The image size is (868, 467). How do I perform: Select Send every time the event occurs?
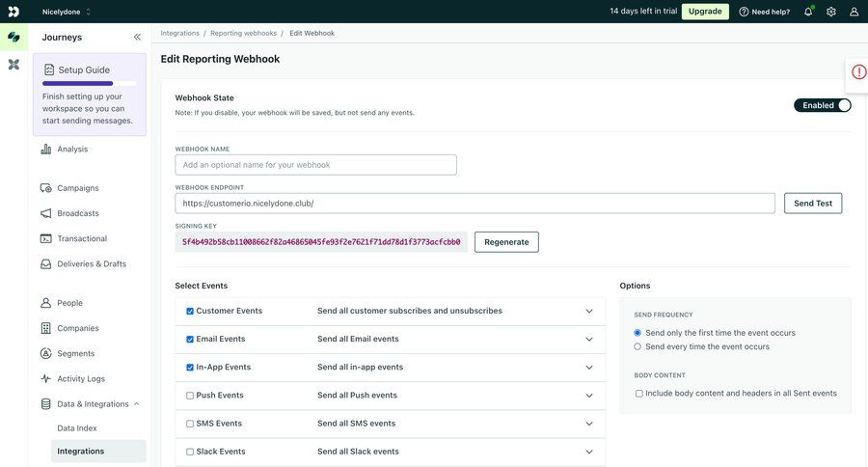click(x=637, y=346)
